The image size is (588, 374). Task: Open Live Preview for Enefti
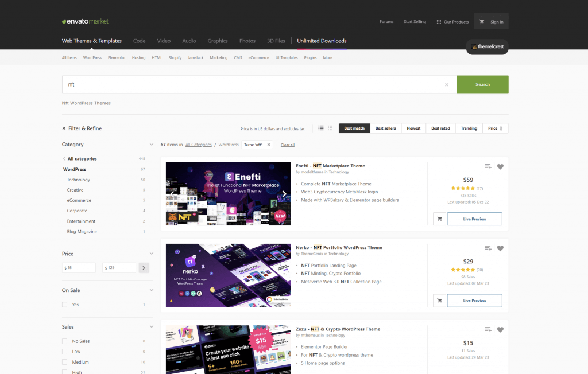click(474, 219)
